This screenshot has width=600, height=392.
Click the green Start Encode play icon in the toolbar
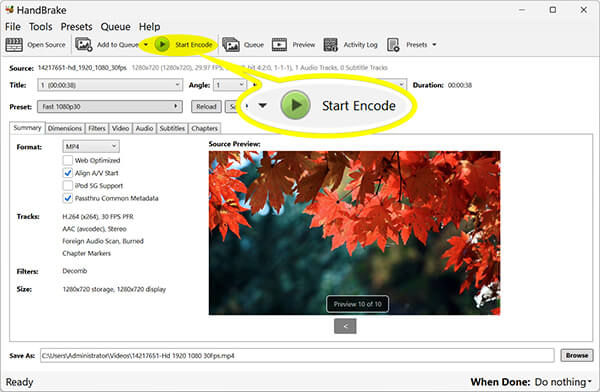tap(162, 44)
